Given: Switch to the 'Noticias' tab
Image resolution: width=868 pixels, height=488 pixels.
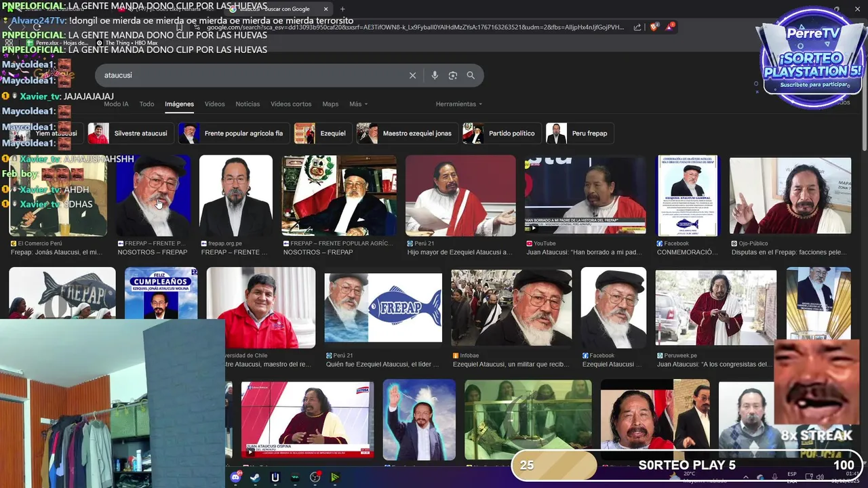Looking at the screenshot, I should [248, 104].
